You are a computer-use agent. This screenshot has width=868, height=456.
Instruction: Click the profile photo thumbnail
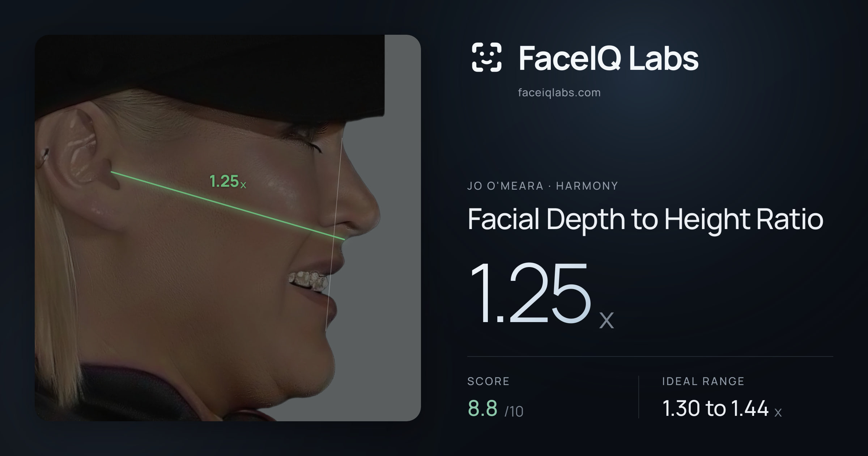228,228
